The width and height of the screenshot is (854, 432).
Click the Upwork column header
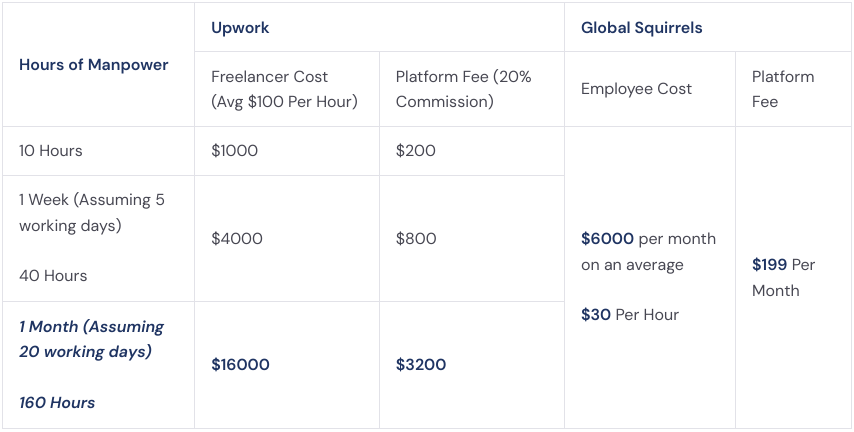click(240, 28)
